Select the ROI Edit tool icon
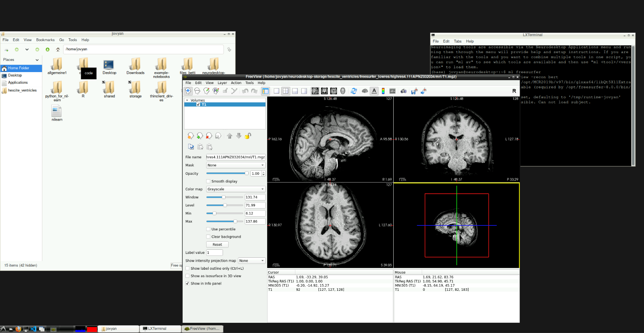Viewport: 644px width, 333px height. (x=225, y=91)
